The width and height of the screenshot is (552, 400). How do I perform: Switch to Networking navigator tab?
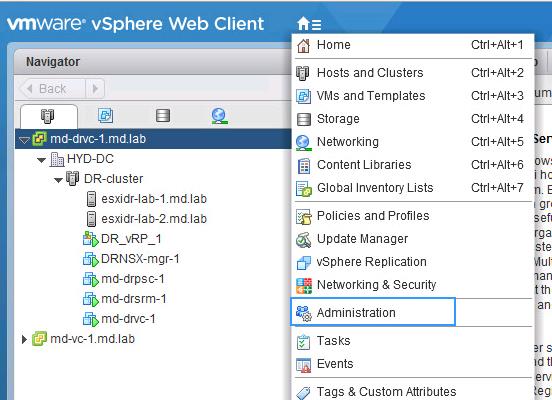click(x=219, y=115)
